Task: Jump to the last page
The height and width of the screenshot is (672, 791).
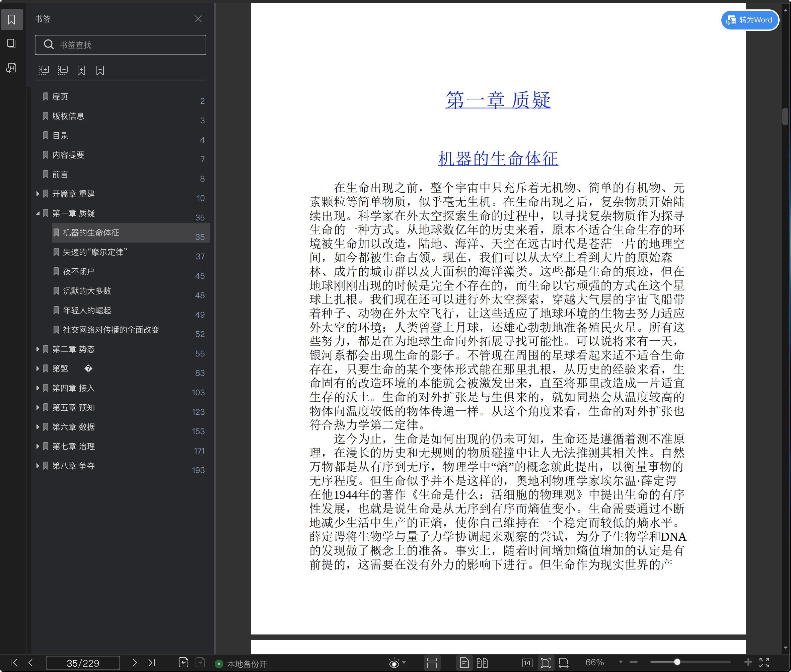Action: pos(152,663)
